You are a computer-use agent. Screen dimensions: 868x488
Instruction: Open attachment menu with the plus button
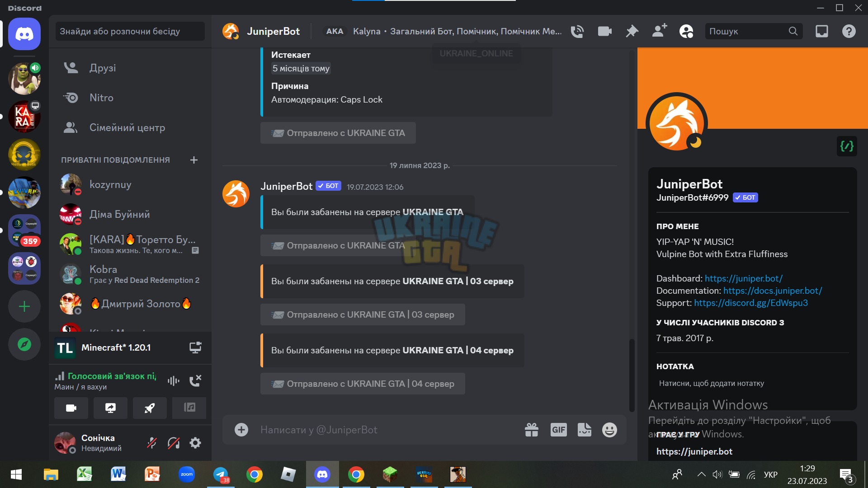point(241,430)
